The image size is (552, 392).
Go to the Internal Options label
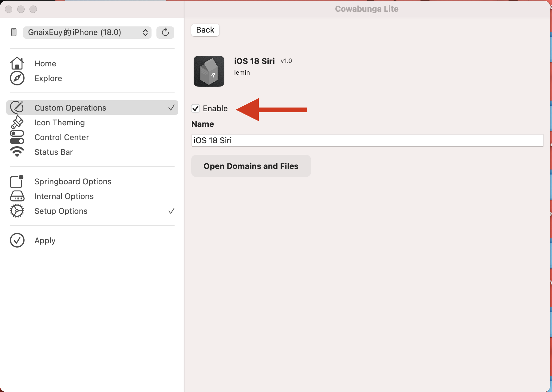point(64,196)
